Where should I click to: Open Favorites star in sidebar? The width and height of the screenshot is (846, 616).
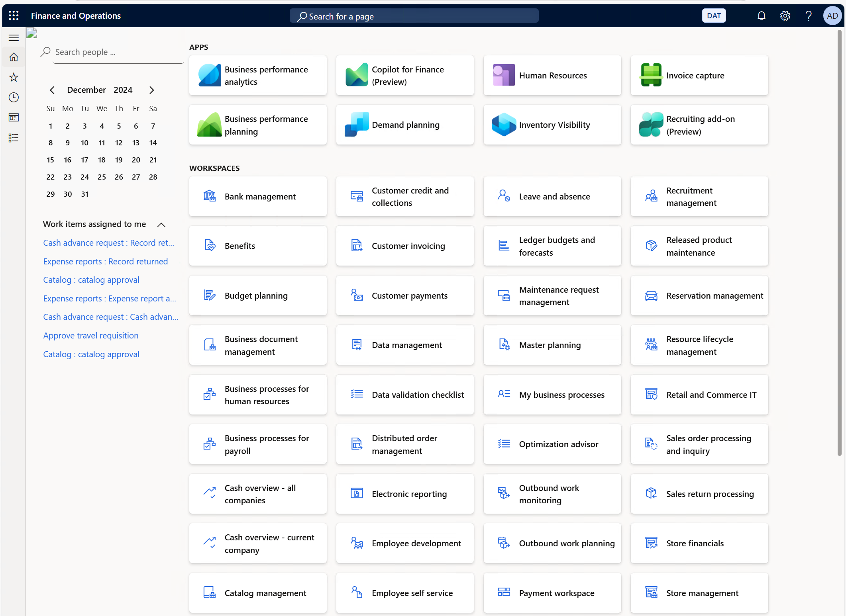[x=14, y=77]
